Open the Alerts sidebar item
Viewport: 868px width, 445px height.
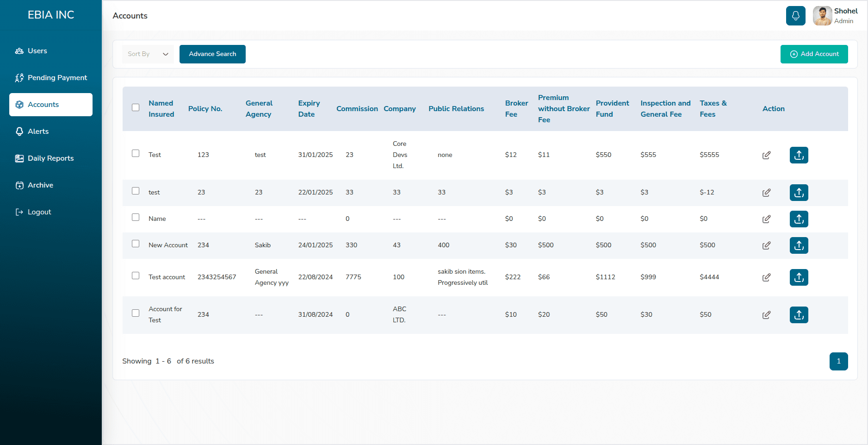(x=51, y=132)
